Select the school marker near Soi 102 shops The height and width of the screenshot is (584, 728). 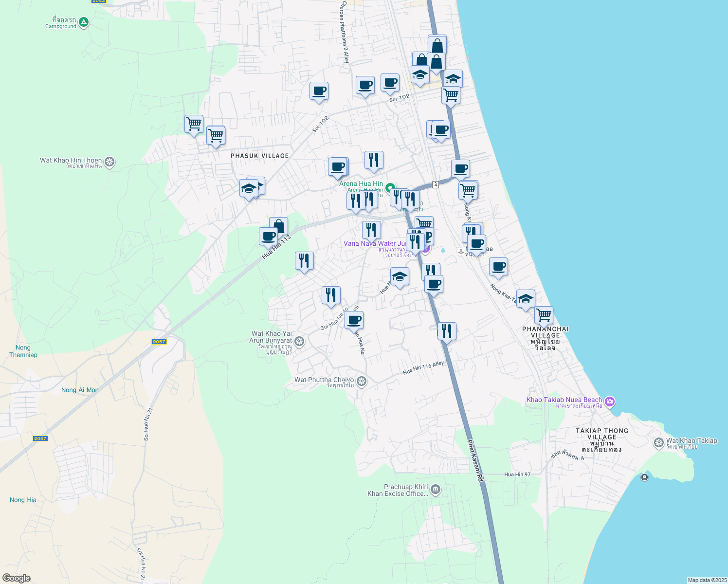pos(419,74)
